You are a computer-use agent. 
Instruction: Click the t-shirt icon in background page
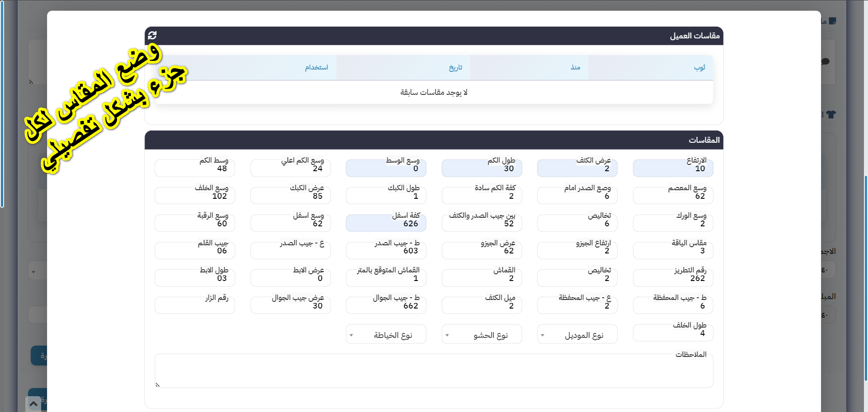(x=831, y=115)
